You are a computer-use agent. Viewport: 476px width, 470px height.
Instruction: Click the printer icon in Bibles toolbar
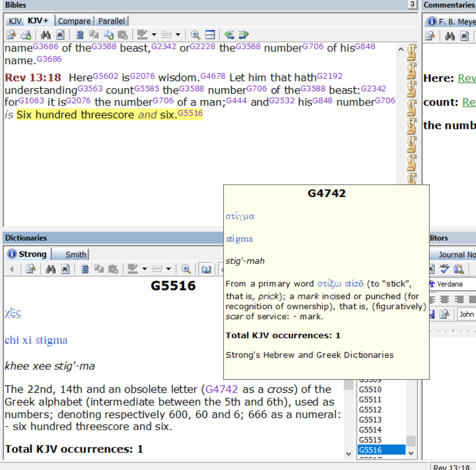pyautogui.click(x=26, y=35)
